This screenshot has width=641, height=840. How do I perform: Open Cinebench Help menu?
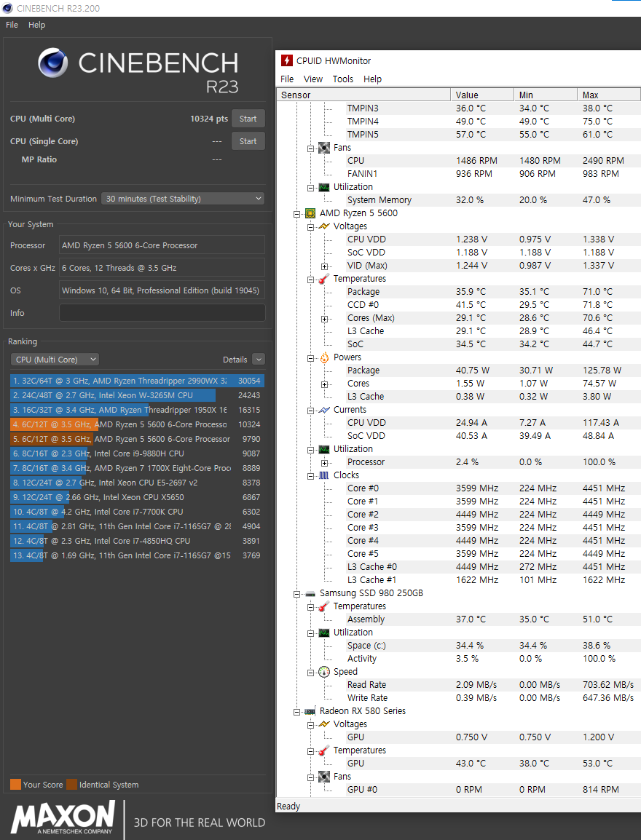pyautogui.click(x=37, y=25)
